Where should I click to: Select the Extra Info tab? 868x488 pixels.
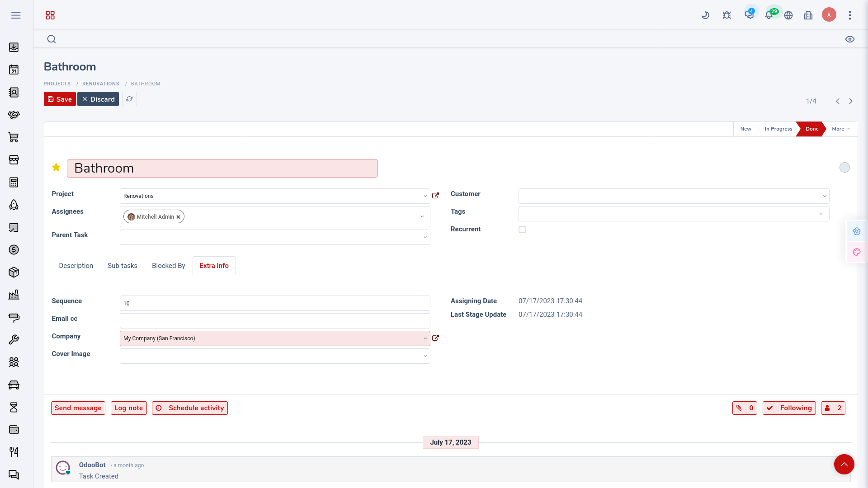click(214, 266)
